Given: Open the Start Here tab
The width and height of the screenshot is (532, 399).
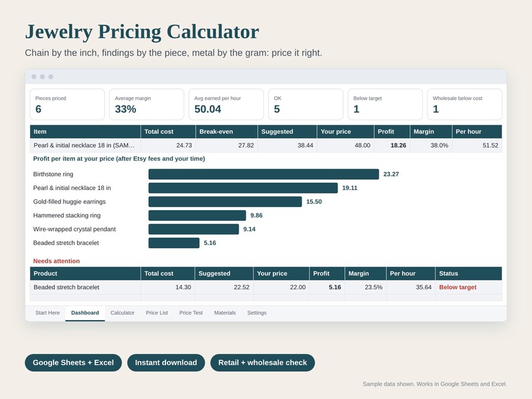Looking at the screenshot, I should 48,313.
